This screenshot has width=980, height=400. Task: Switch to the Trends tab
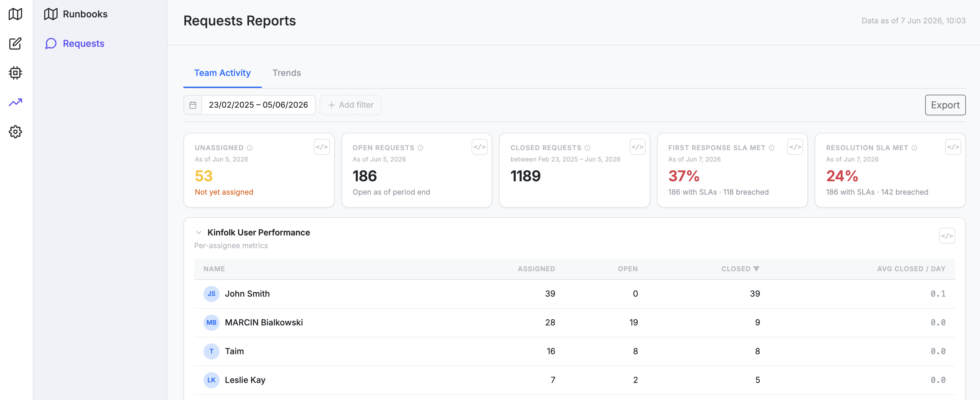287,73
